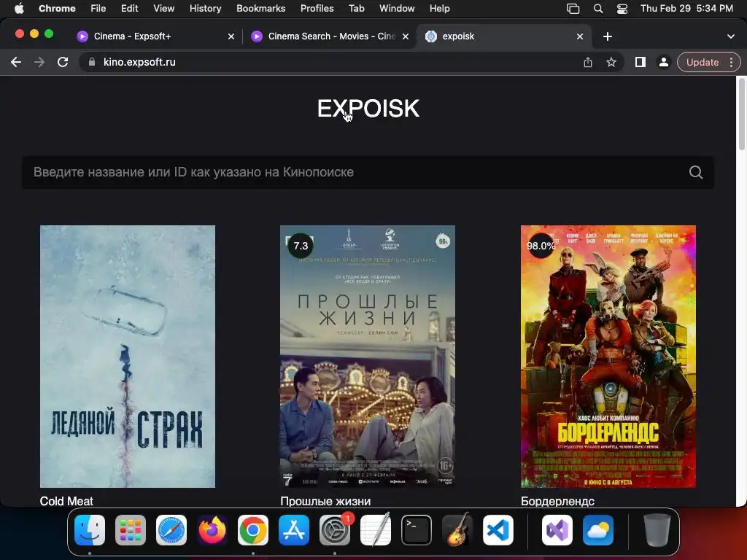Launch Safari from the Dock
747x560 pixels.
point(171,530)
